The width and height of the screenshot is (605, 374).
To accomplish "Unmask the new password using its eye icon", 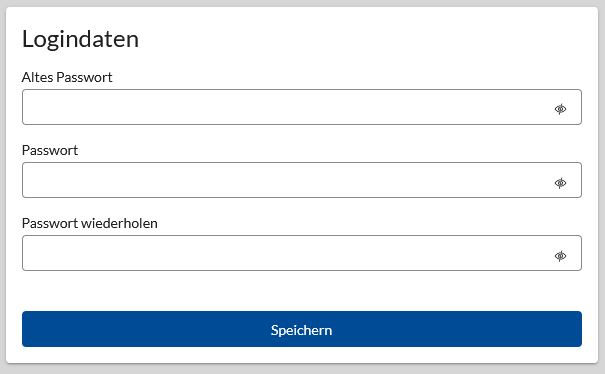I will click(560, 183).
